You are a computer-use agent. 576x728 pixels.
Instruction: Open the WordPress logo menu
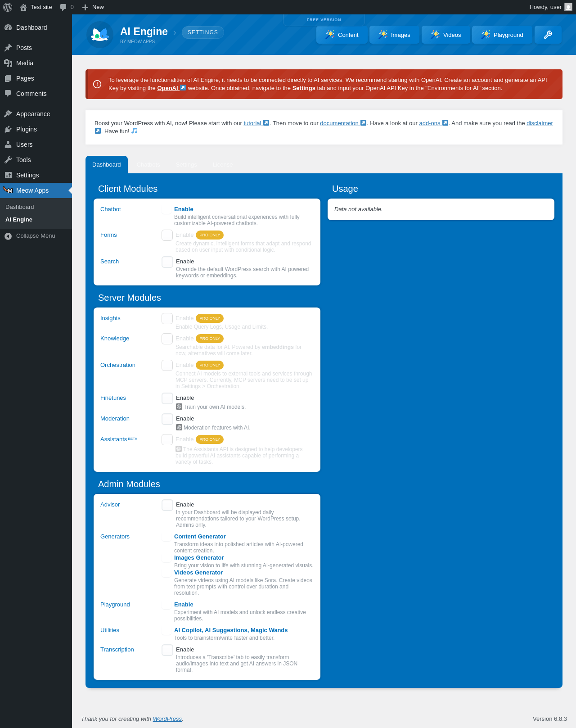click(x=8, y=7)
